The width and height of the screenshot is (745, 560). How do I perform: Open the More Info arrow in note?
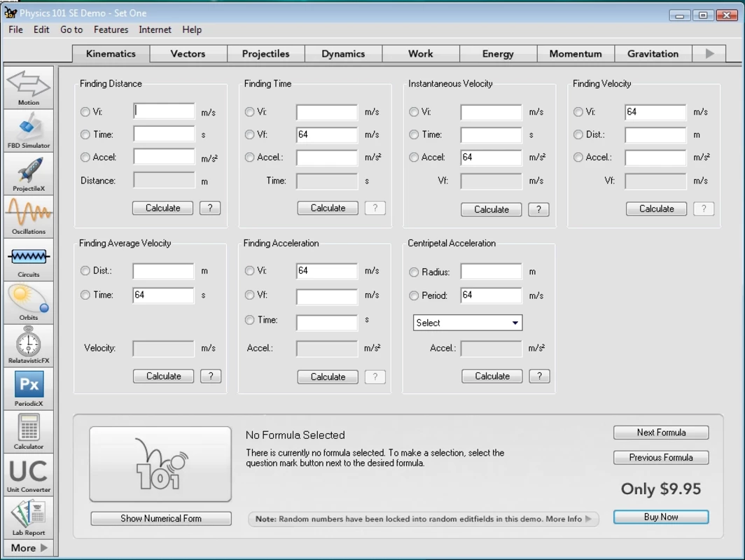589,519
